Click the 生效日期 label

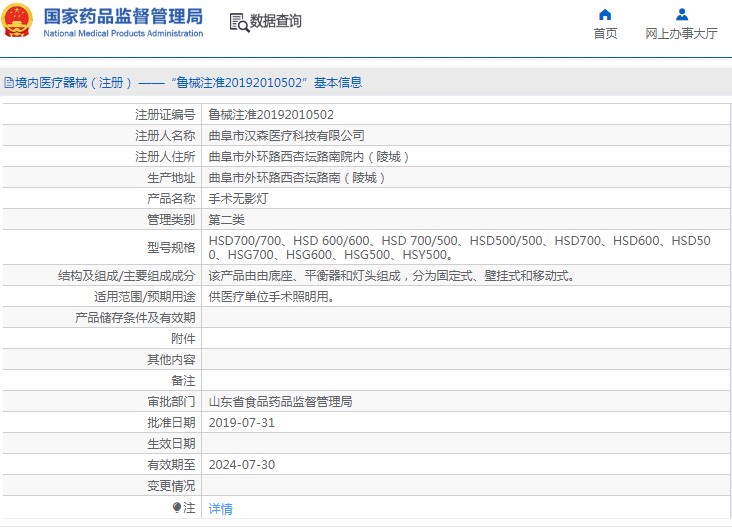click(171, 444)
